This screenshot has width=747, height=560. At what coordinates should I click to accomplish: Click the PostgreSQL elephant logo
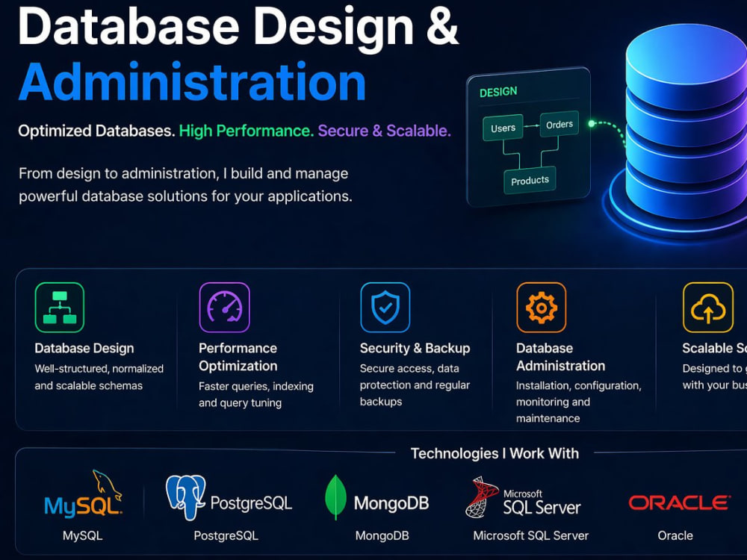[x=229, y=497]
